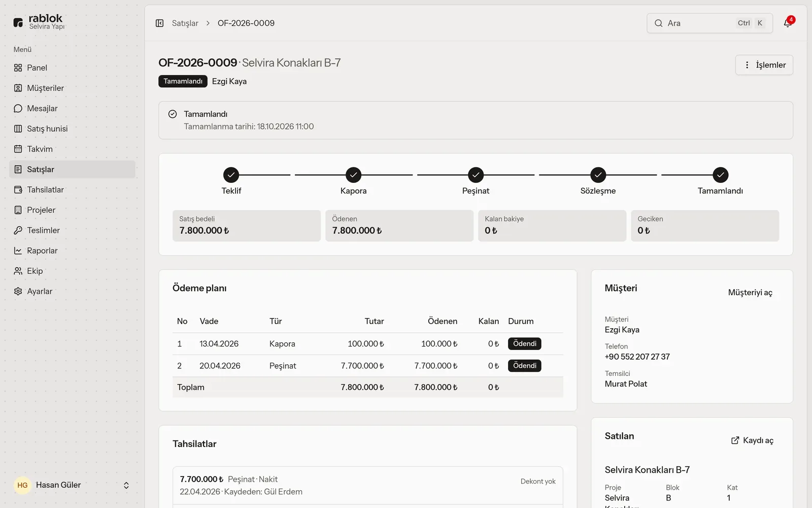This screenshot has height=508, width=812.
Task: Click the rablok logo
Action: point(39,22)
